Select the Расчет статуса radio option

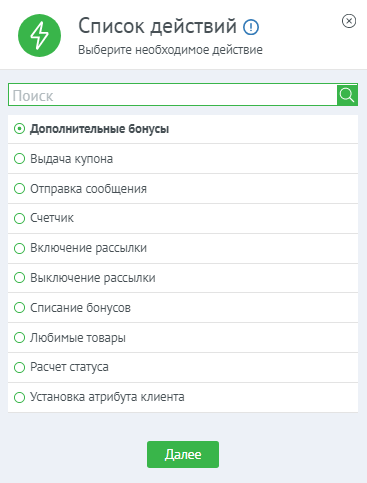(x=19, y=367)
